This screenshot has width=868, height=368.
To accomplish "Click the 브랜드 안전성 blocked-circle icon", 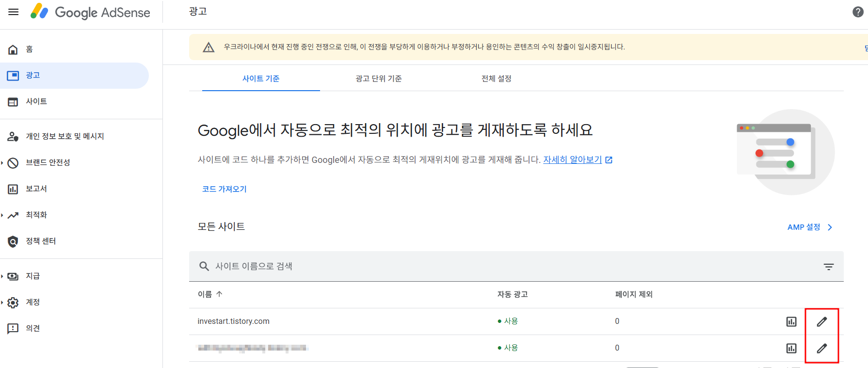I will [x=13, y=163].
